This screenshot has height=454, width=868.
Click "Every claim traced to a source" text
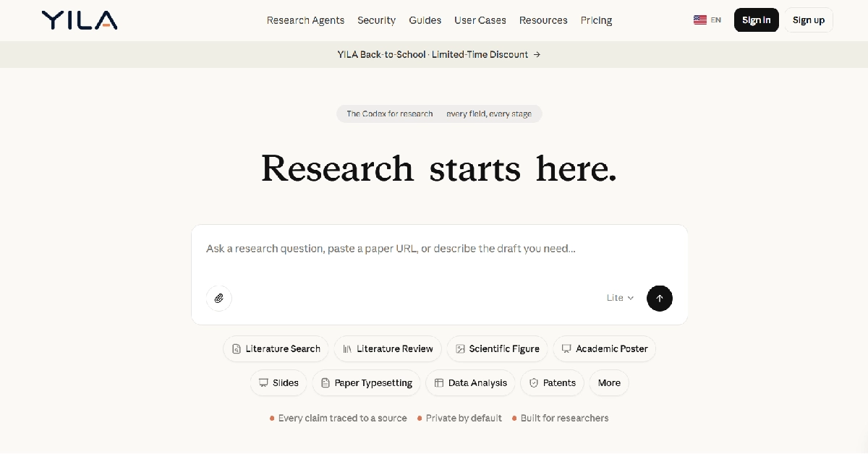(342, 418)
